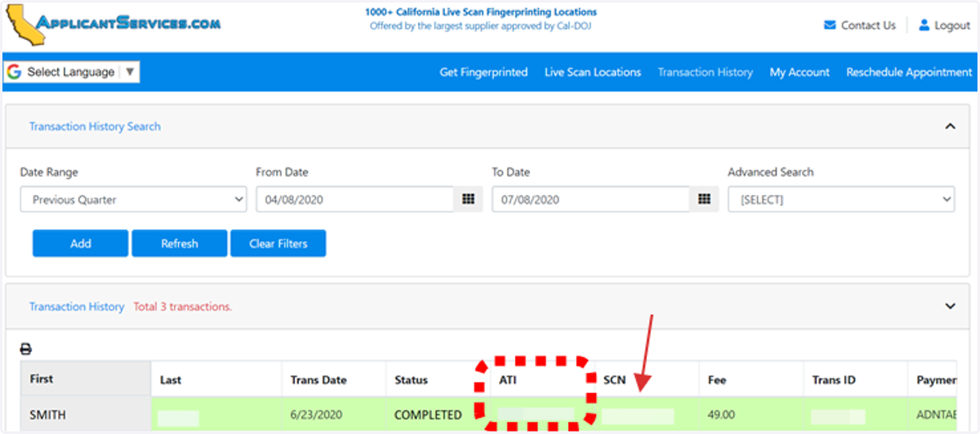Click the From Date field 04/08/2020
This screenshot has height=434, width=980.
(x=355, y=199)
